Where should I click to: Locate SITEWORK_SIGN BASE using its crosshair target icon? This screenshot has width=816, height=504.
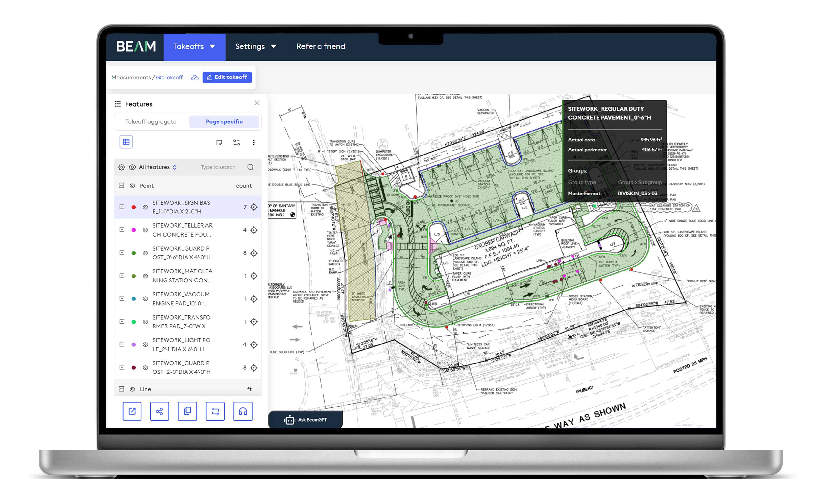click(254, 207)
